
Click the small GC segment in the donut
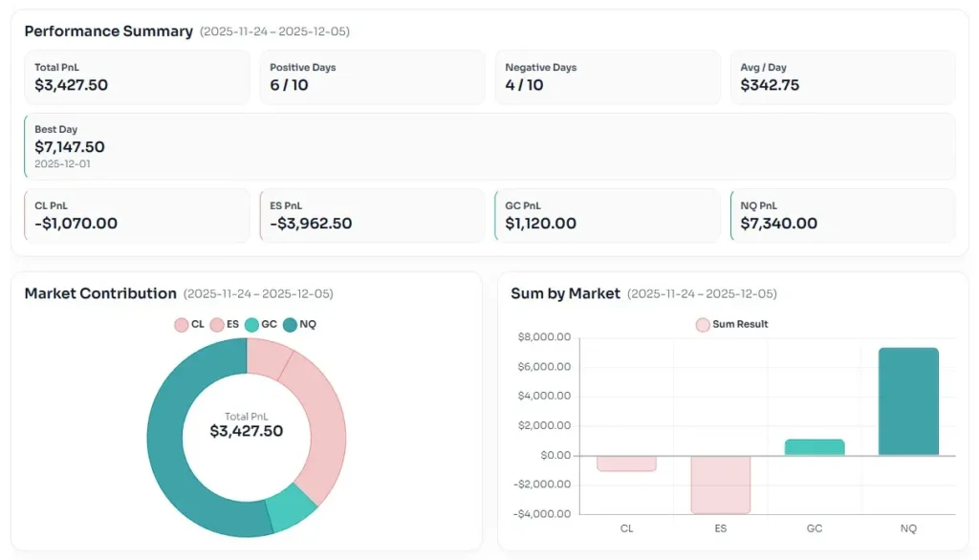290,508
